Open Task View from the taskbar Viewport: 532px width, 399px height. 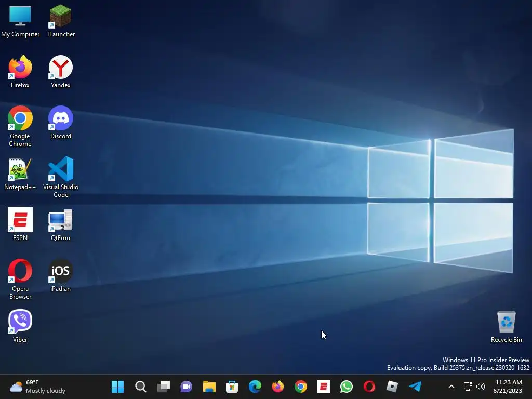click(164, 387)
